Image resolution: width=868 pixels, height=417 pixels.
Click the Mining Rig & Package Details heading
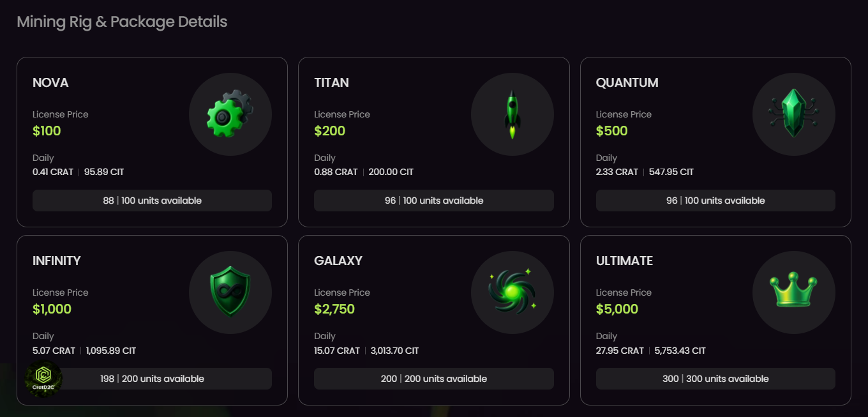coord(122,22)
